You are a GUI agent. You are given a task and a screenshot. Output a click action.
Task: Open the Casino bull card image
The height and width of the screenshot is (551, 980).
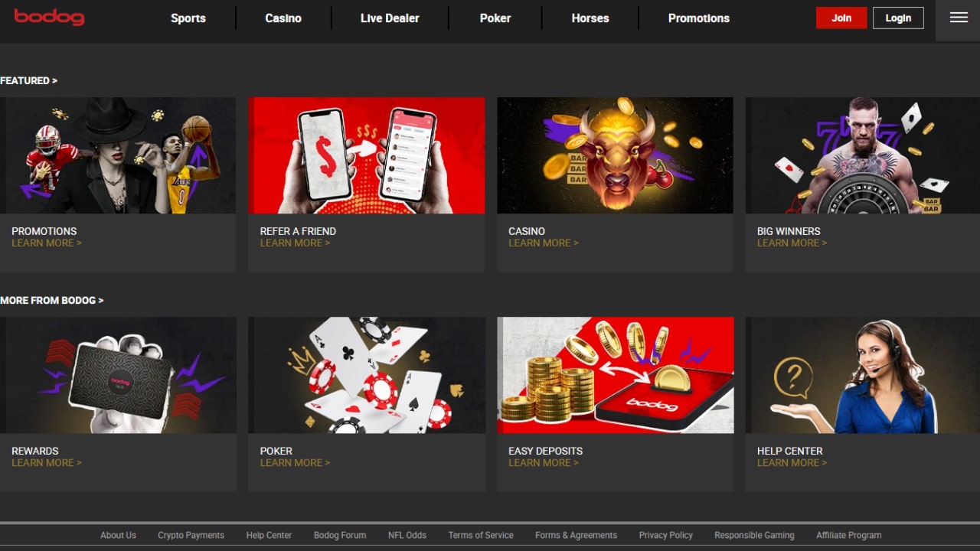click(x=615, y=155)
